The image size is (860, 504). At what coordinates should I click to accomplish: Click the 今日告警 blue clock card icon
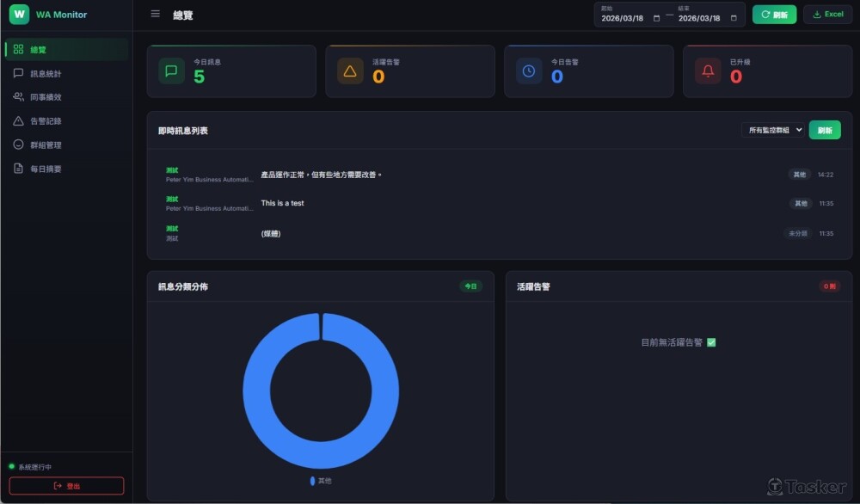pos(529,71)
